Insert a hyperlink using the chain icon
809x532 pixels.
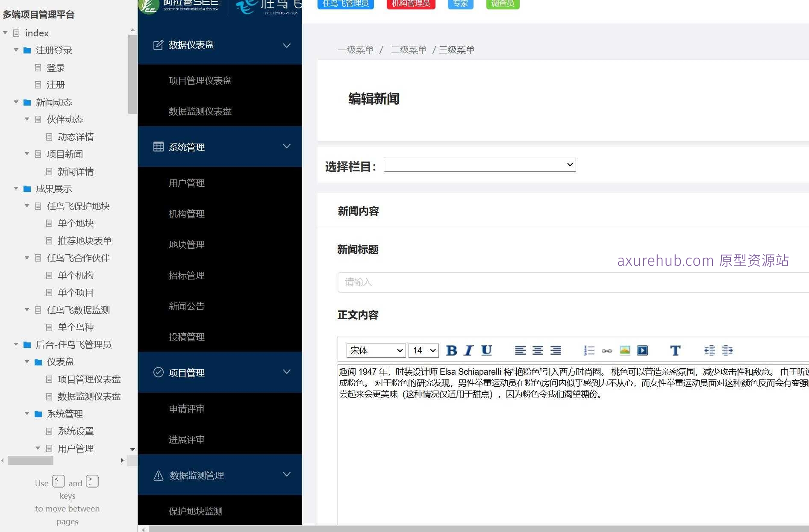click(606, 350)
